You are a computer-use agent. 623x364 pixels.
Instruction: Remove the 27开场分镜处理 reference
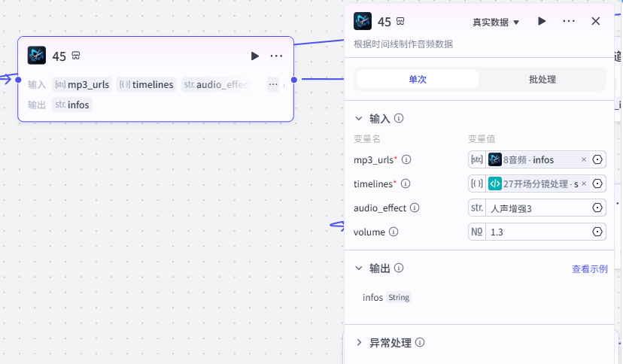pyautogui.click(x=584, y=184)
